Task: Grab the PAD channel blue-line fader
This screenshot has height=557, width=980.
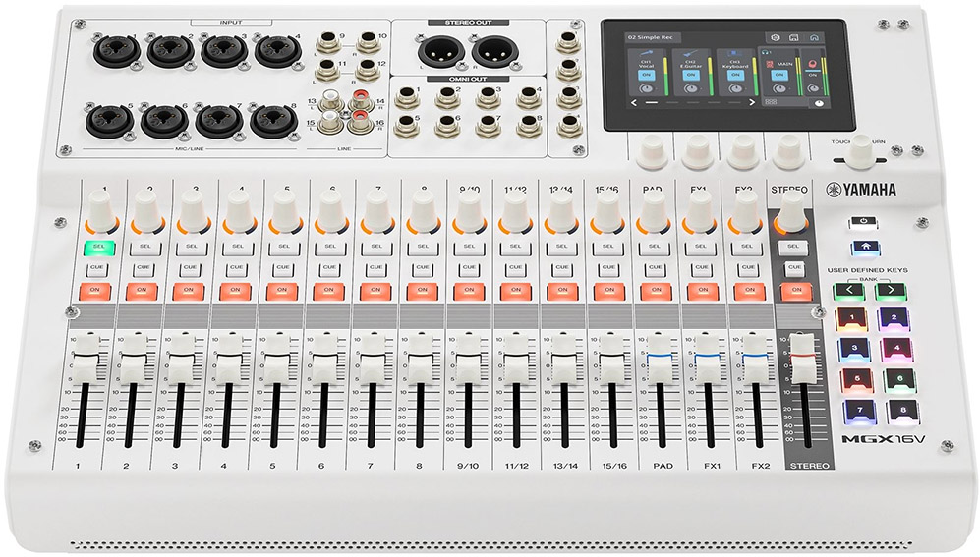Action: point(660,358)
